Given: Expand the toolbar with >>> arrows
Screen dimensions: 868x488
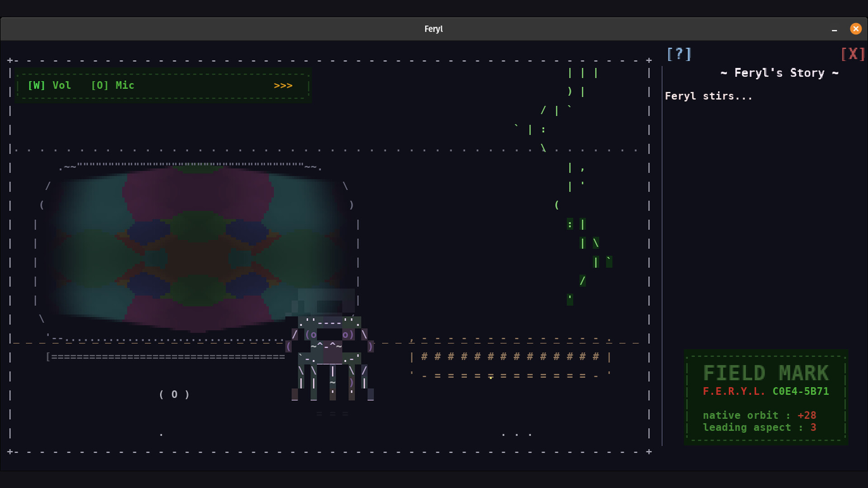Looking at the screenshot, I should coord(283,86).
